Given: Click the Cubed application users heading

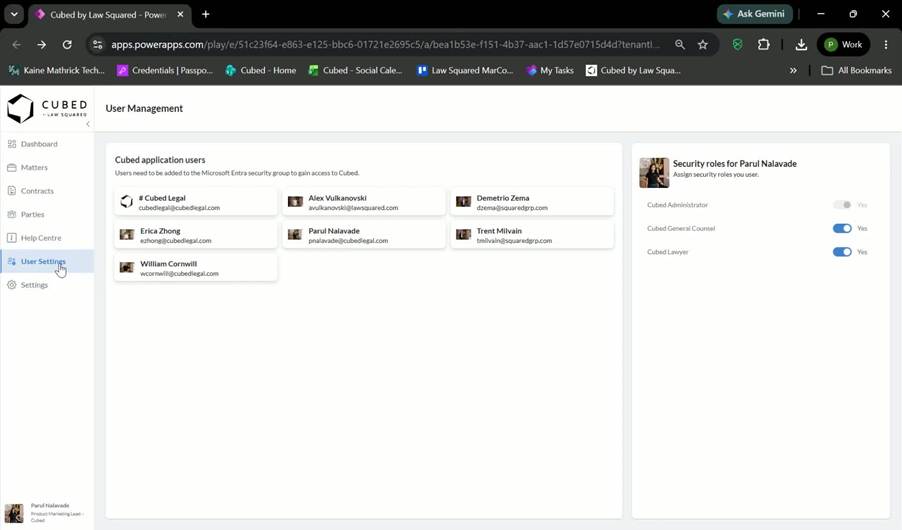Looking at the screenshot, I should click(160, 159).
